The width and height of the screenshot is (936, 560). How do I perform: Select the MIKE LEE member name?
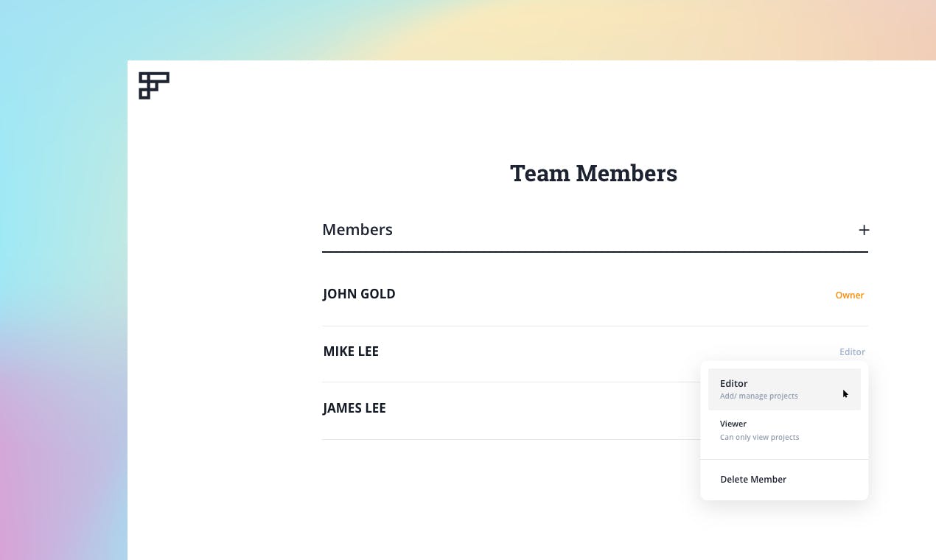point(351,351)
